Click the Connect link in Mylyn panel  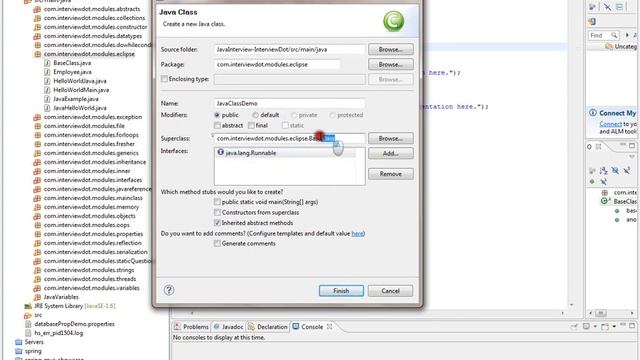pyautogui.click(x=611, y=124)
